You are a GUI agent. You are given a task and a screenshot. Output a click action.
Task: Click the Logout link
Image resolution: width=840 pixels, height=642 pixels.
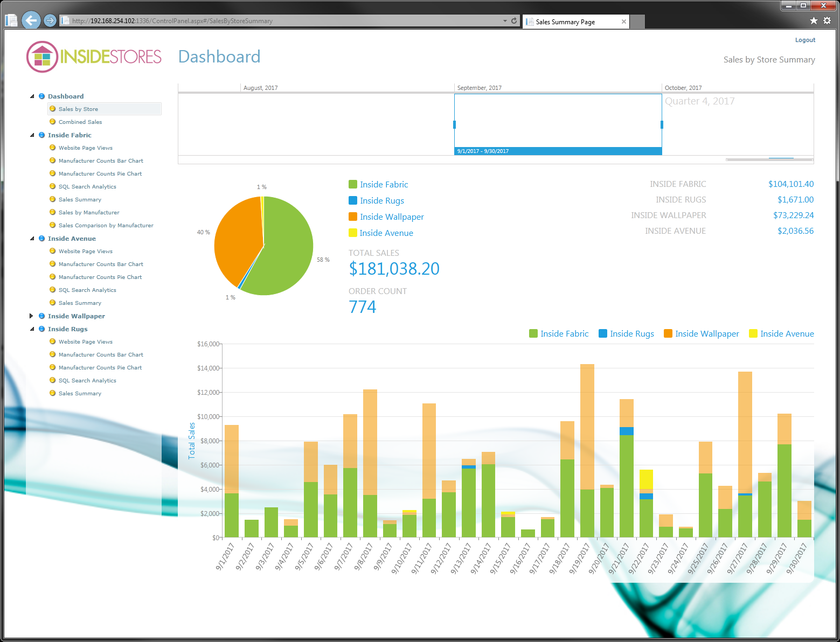tap(805, 40)
